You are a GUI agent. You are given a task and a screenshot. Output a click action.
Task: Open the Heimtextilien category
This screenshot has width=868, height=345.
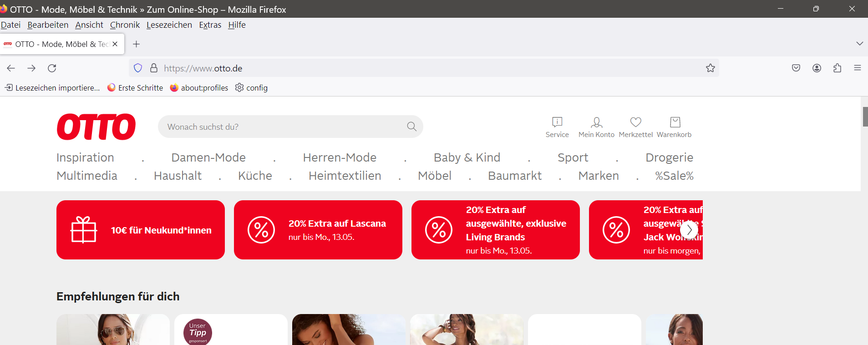click(345, 176)
